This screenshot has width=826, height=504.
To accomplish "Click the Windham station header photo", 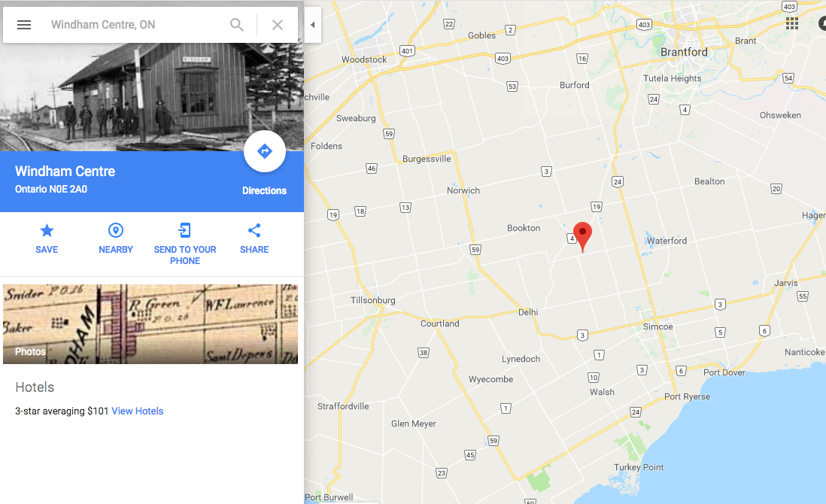I will pos(152,98).
